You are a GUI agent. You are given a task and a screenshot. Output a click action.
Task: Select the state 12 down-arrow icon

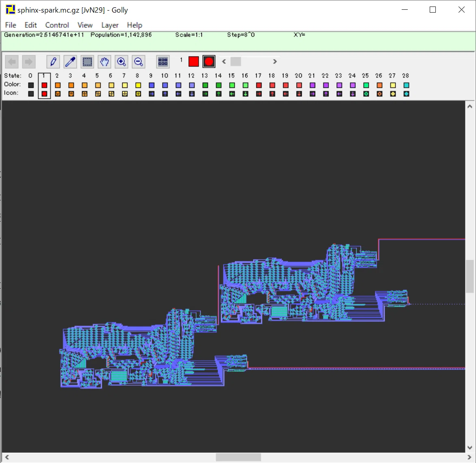tap(192, 94)
